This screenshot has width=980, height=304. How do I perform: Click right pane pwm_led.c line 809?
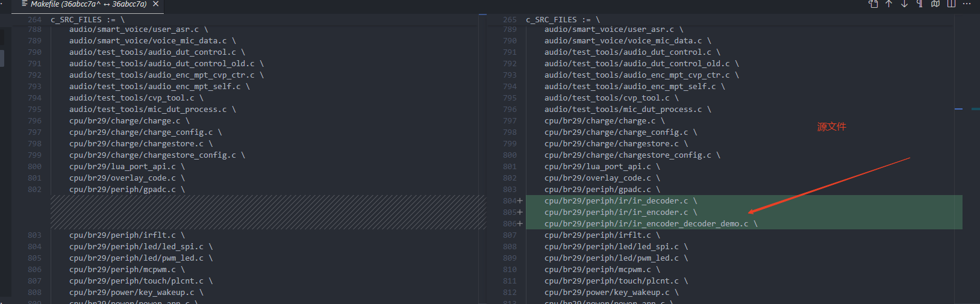pyautogui.click(x=616, y=258)
